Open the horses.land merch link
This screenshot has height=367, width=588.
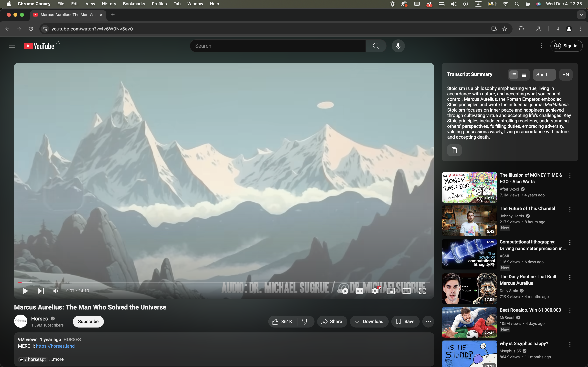coord(55,346)
